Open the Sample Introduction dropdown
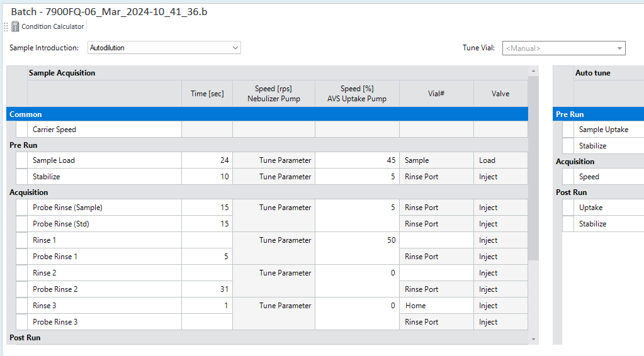Screen dimensions: 644x356 [164, 48]
